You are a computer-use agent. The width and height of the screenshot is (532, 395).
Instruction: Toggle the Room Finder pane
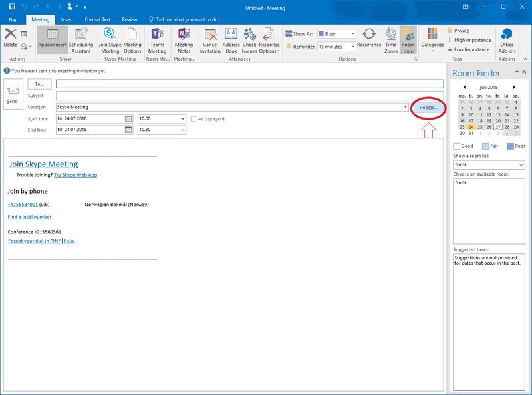(x=408, y=40)
